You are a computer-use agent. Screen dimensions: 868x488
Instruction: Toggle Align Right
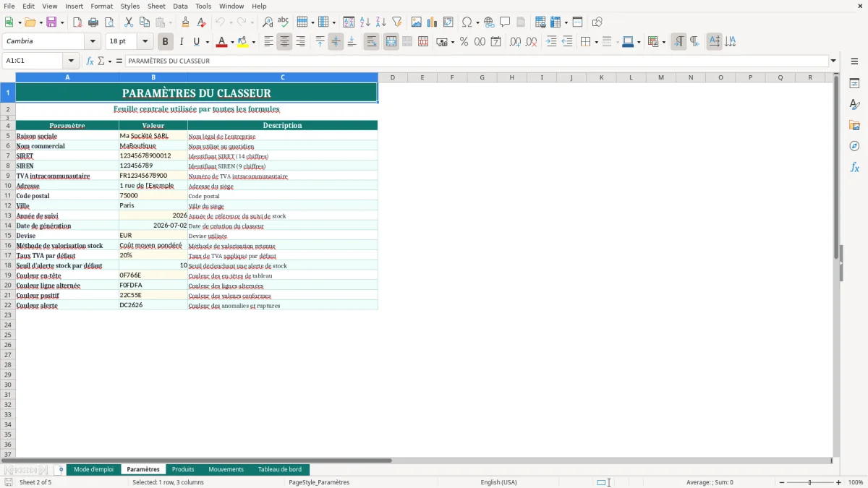[x=300, y=42]
